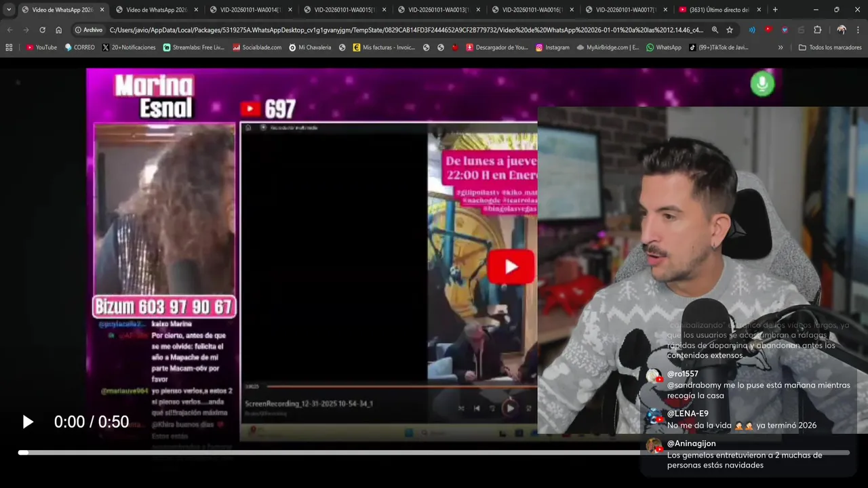This screenshot has height=488, width=868.
Task: Reload the current page
Action: click(x=42, y=30)
